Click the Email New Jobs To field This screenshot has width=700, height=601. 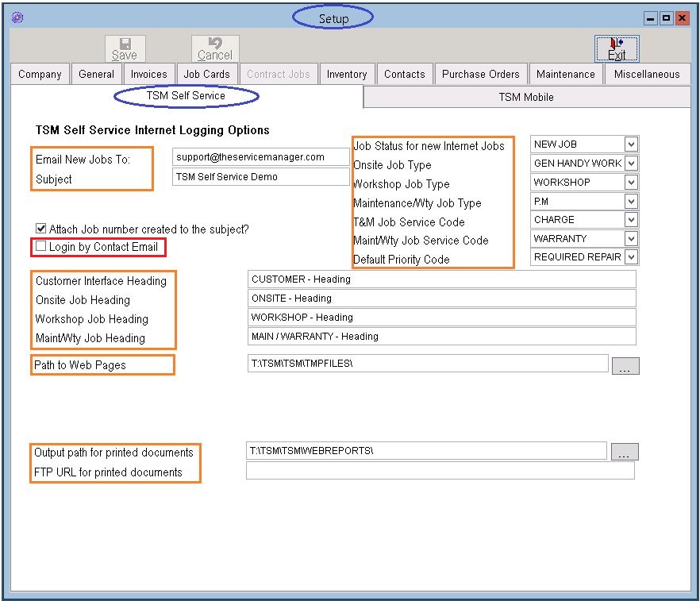260,157
